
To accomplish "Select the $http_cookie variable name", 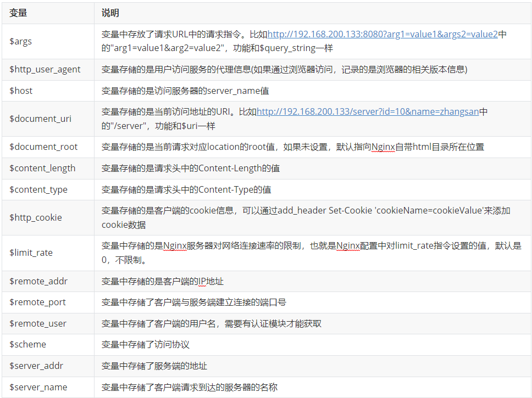I will click(x=36, y=217).
